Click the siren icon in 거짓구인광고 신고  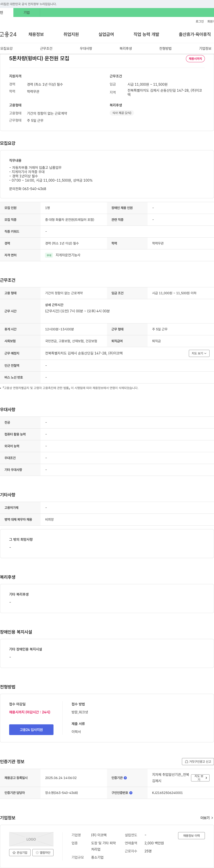click(186, 762)
